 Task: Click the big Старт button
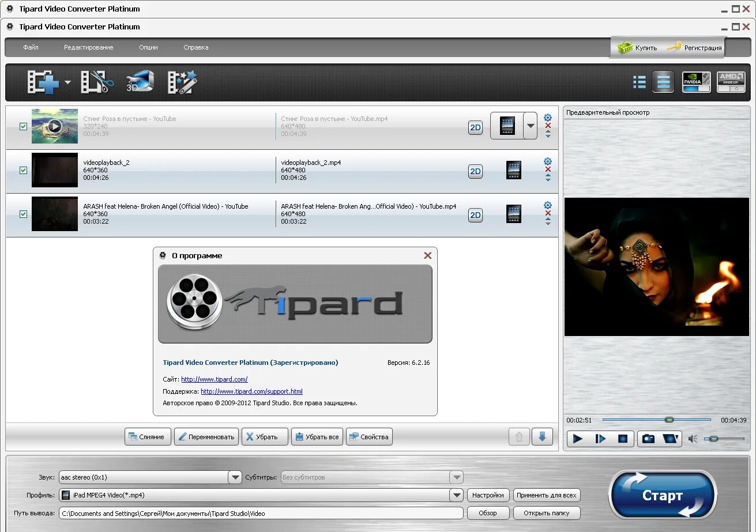(x=663, y=496)
